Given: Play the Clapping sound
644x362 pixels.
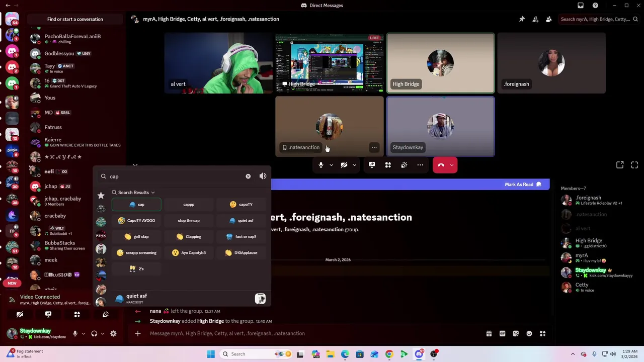Looking at the screenshot, I should tap(189, 237).
